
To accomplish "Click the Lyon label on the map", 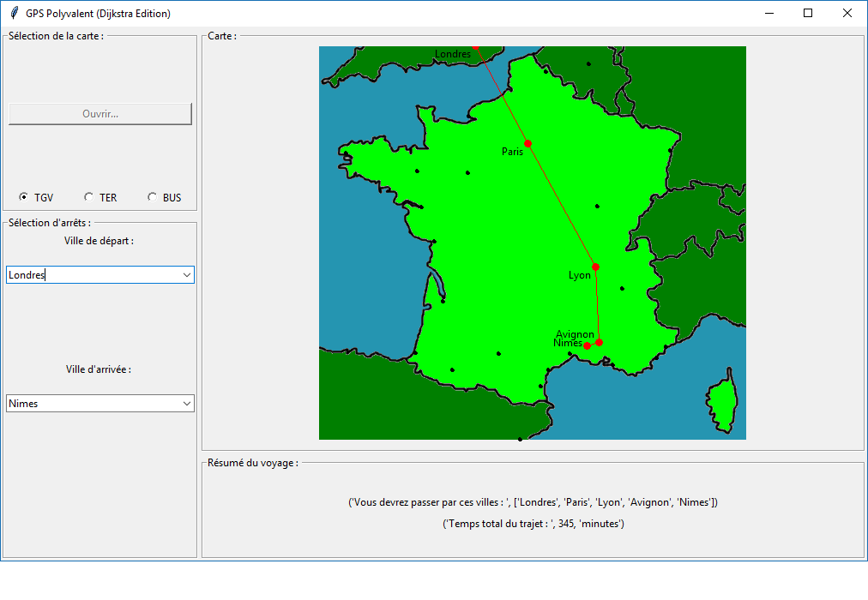I will point(580,275).
